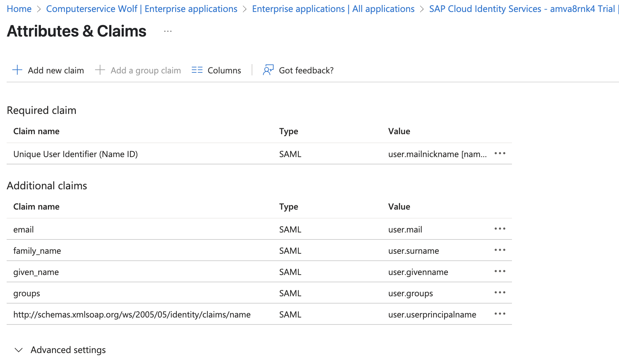Image resolution: width=619 pixels, height=364 pixels.
Task: Click Advanced settings label
Action: (x=68, y=350)
